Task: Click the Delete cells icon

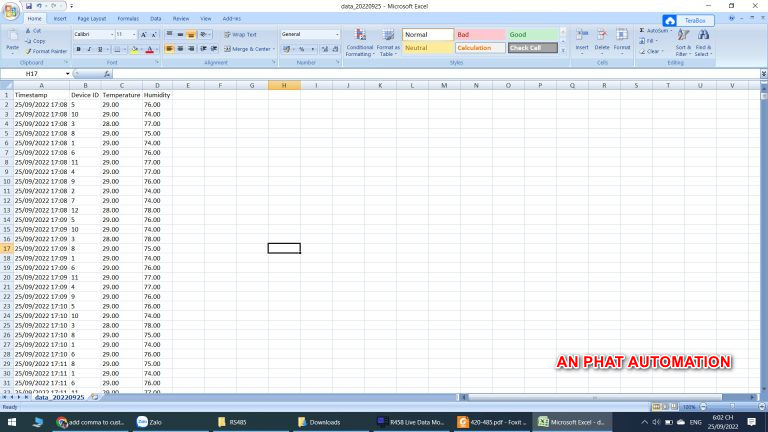Action: (x=602, y=35)
